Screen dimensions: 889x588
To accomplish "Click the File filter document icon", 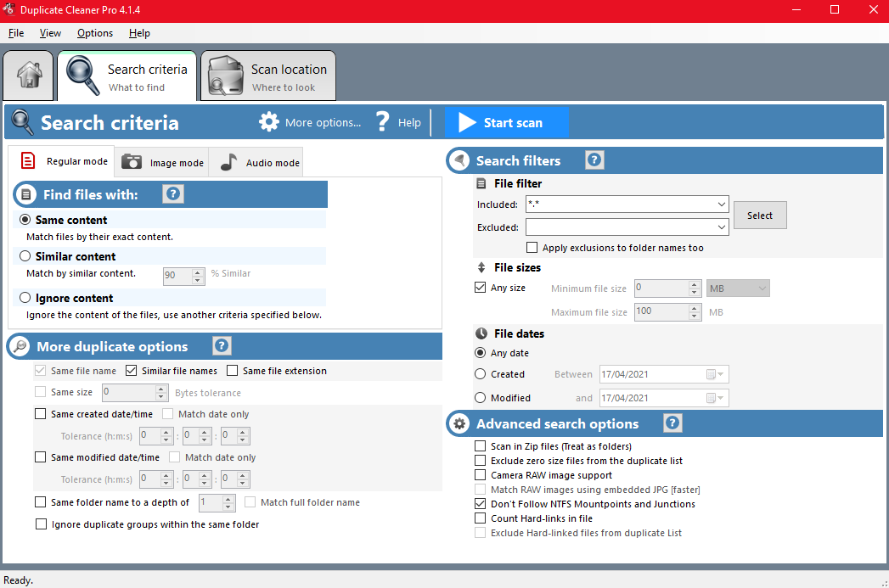I will point(481,183).
